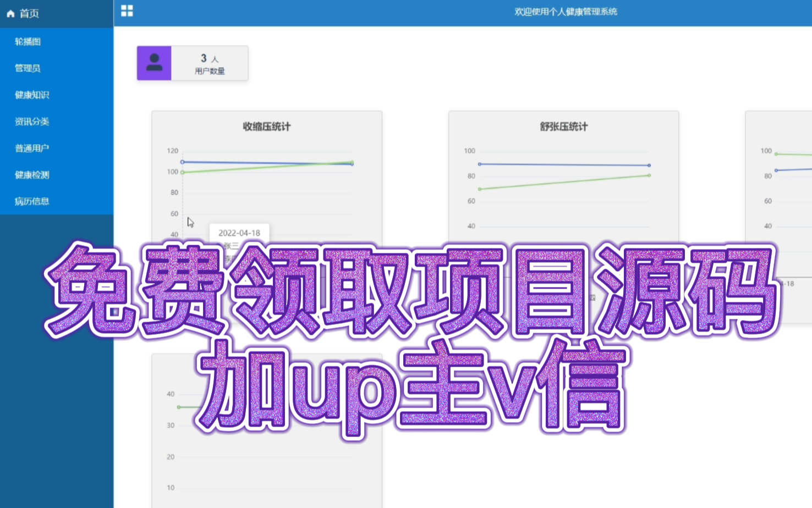This screenshot has width=812, height=508.
Task: Click the home icon beside 首页
Action: 10,14
